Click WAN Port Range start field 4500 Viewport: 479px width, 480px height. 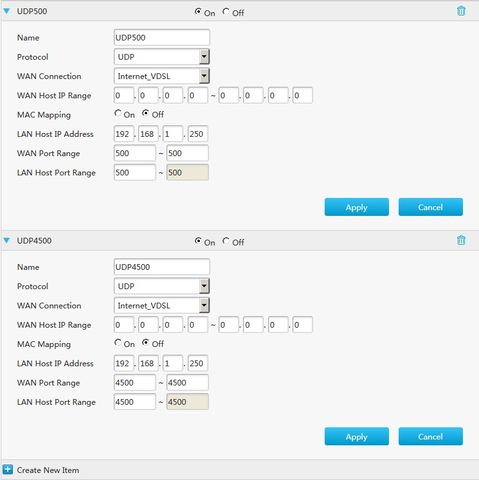135,383
